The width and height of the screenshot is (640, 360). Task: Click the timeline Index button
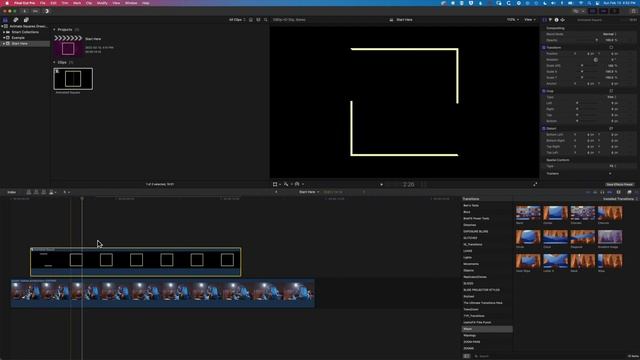[11, 192]
